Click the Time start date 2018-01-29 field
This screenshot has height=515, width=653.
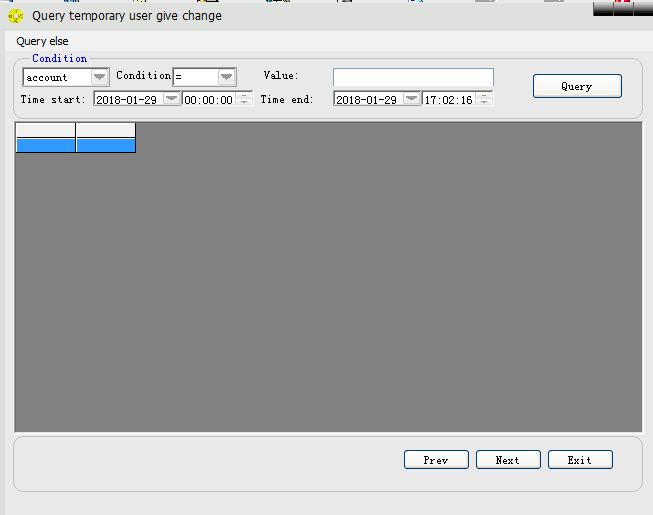pos(128,100)
